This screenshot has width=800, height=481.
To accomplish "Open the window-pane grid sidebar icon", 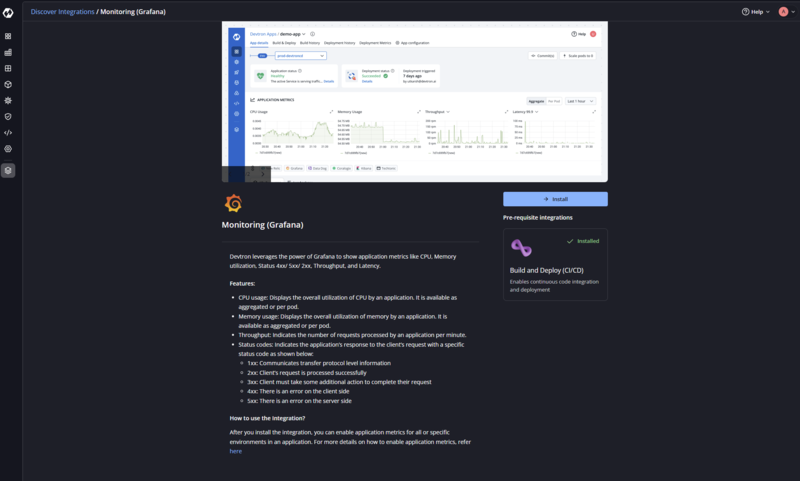I will tap(8, 68).
